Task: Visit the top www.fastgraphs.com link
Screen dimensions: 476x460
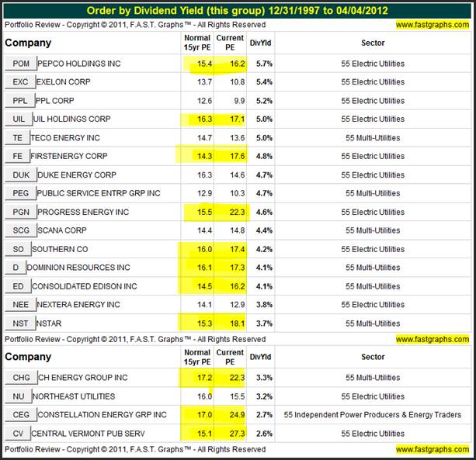Action: click(433, 25)
